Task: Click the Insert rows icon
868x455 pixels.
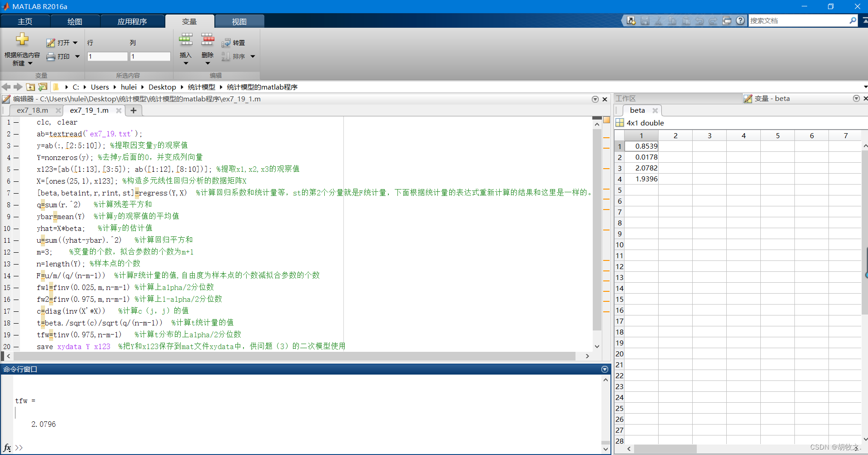Action: (185, 40)
